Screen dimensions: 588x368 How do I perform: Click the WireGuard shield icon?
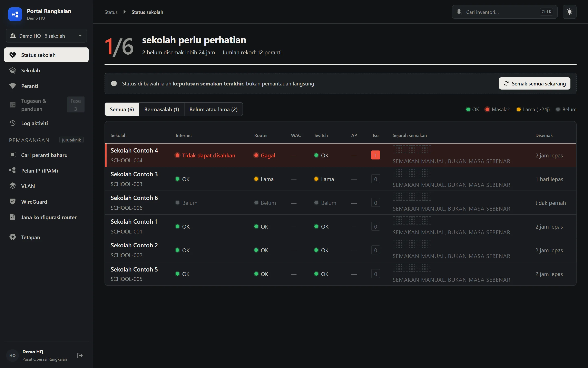[13, 202]
